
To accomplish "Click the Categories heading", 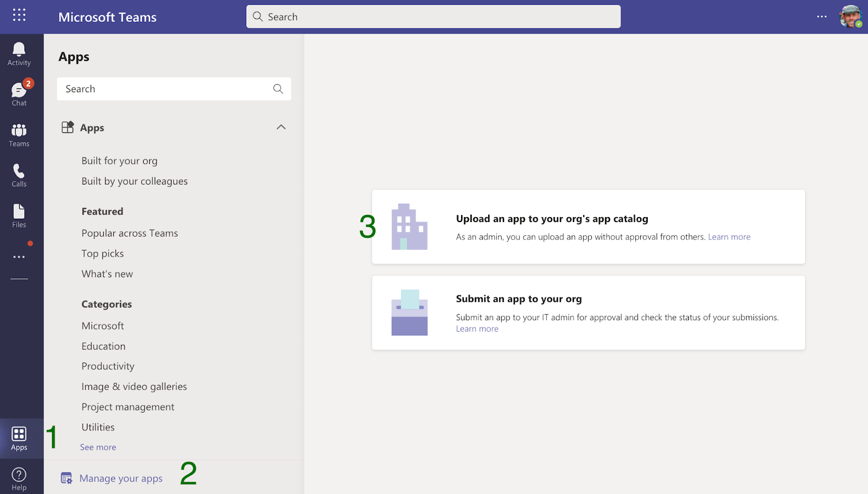I will coord(107,305).
